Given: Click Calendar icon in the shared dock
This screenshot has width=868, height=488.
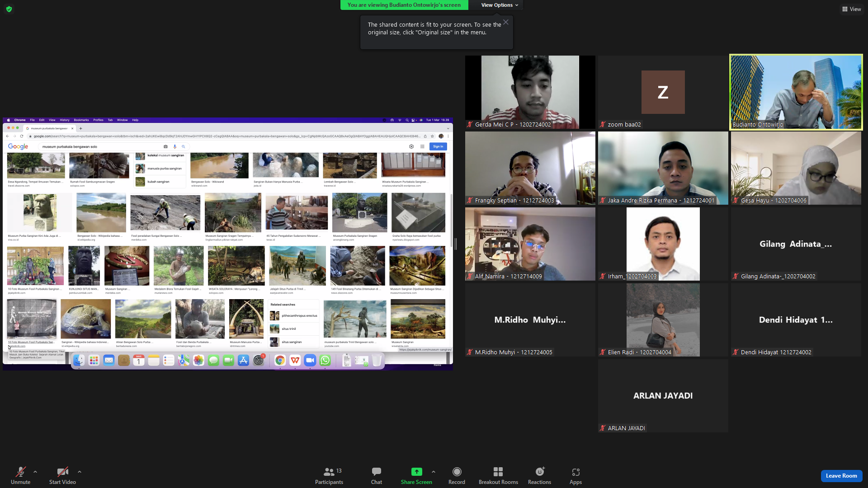Looking at the screenshot, I should [x=139, y=361].
